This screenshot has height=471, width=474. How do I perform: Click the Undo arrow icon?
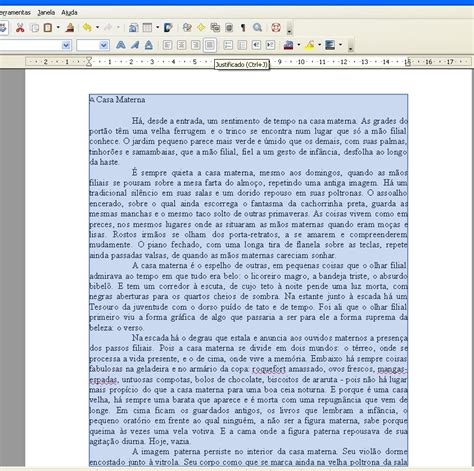click(x=87, y=28)
